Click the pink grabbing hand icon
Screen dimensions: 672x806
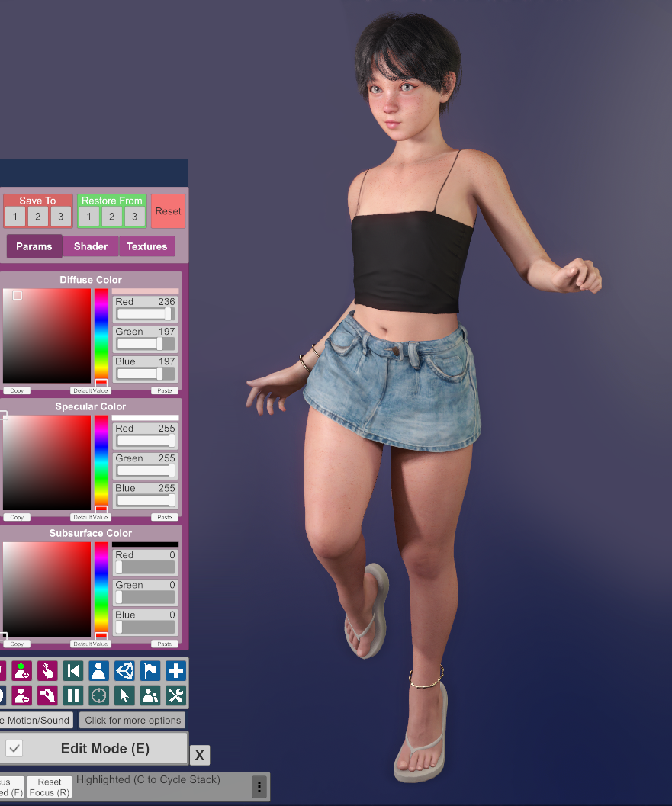[47, 695]
